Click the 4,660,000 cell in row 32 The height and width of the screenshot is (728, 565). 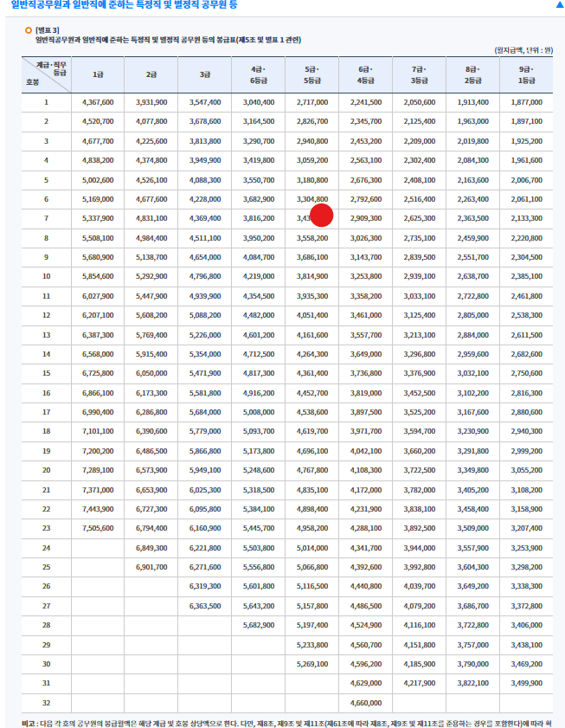[x=366, y=704]
